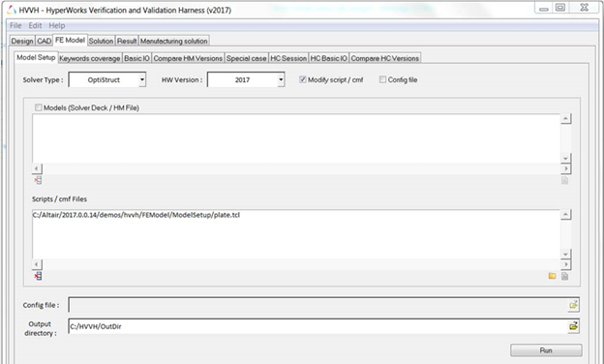Scripts list scroll left arrow
Screen dimensions: 604x364
37,264
